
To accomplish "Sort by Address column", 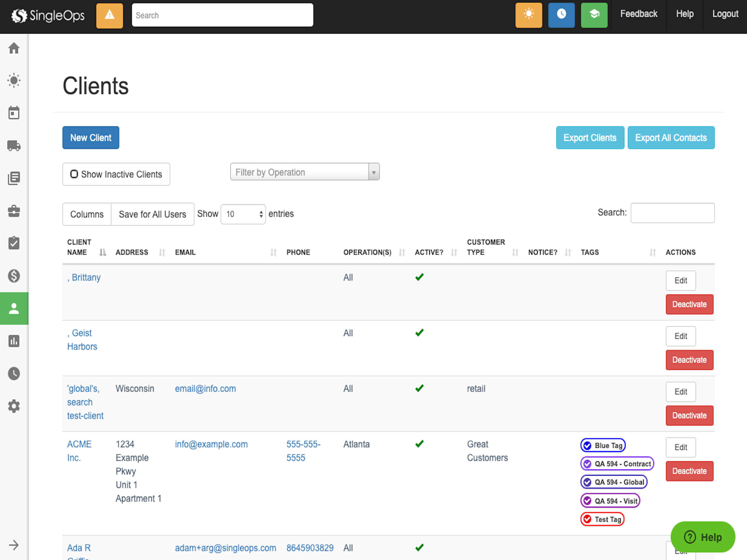I will click(140, 252).
